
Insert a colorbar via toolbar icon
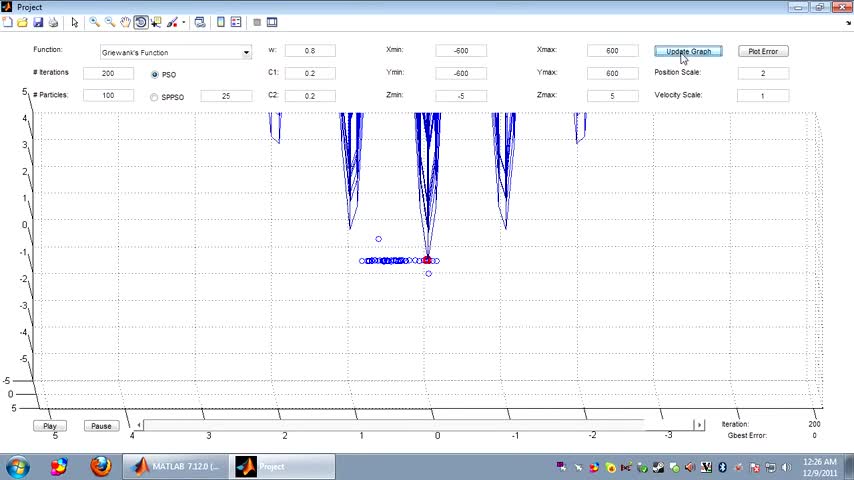coord(221,22)
